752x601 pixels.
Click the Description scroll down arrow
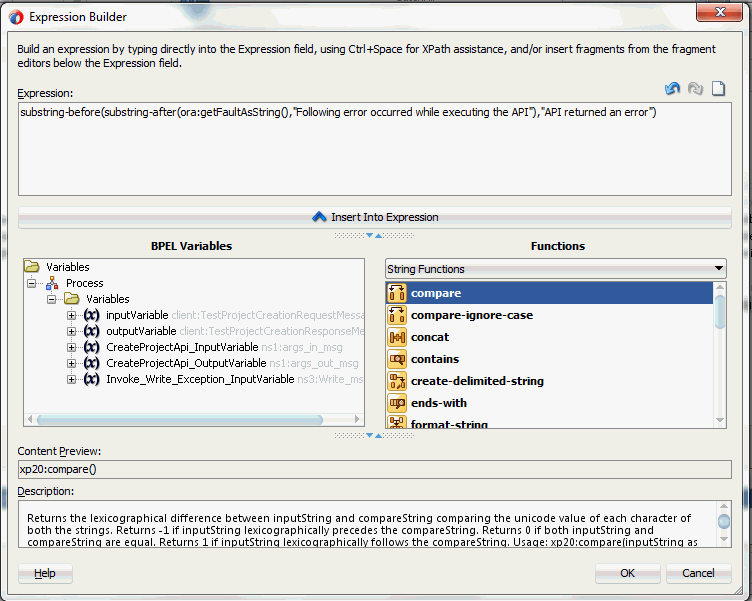coord(724,539)
